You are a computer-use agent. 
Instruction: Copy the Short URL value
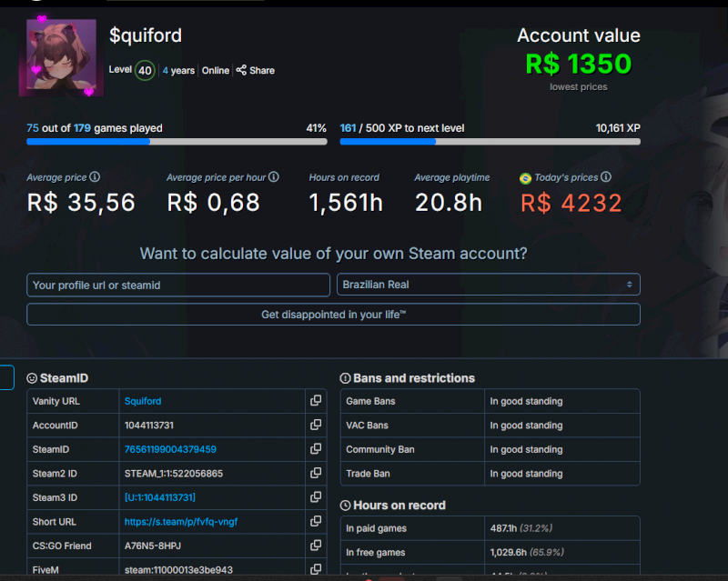(x=316, y=521)
